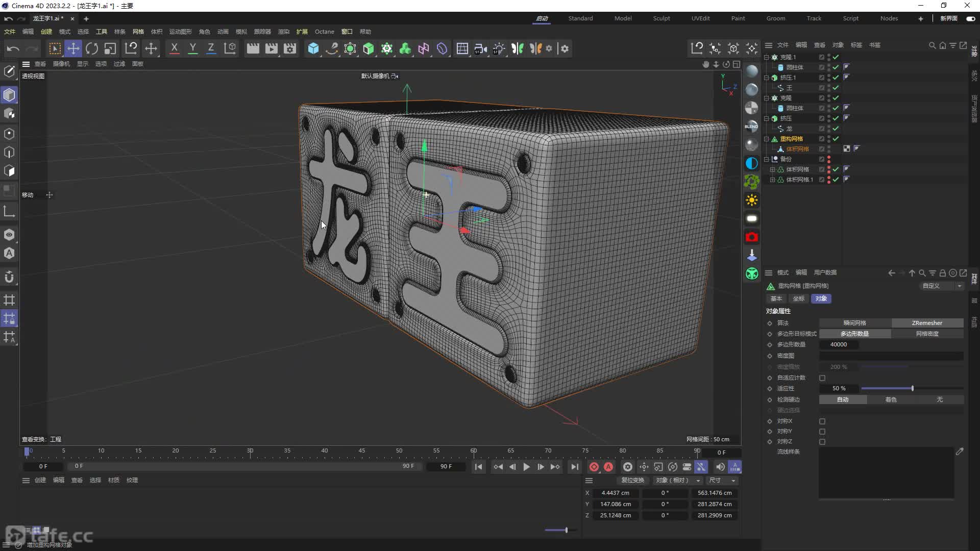Viewport: 980px width, 551px height.
Task: Click timeline ruler at frame 45
Action: [x=361, y=451]
